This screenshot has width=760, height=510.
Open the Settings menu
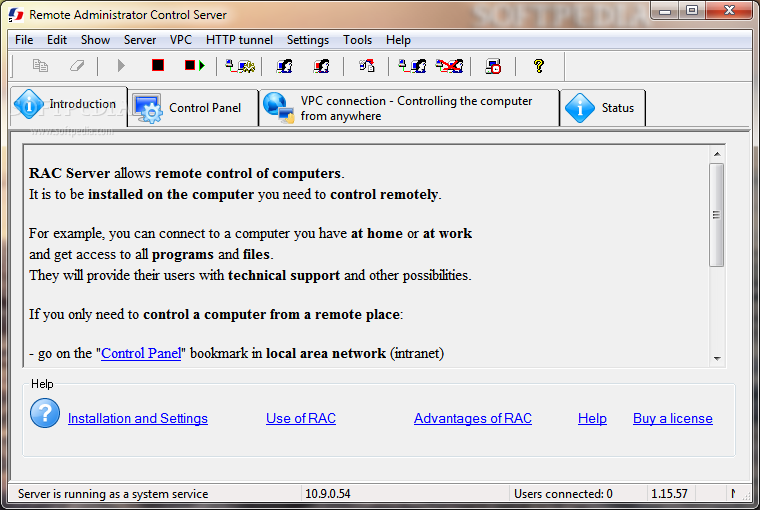[x=308, y=40]
